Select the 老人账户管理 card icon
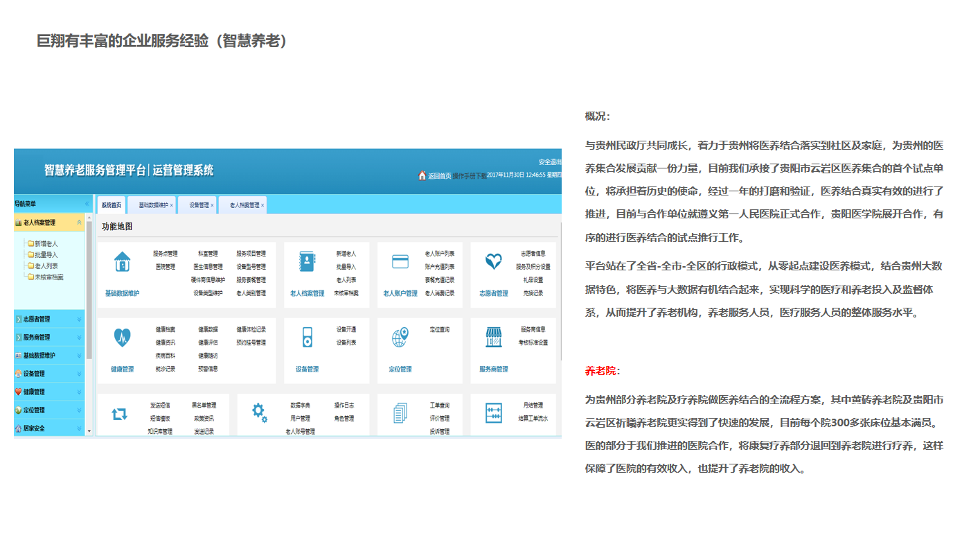Image resolution: width=980 pixels, height=549 pixels. (400, 261)
